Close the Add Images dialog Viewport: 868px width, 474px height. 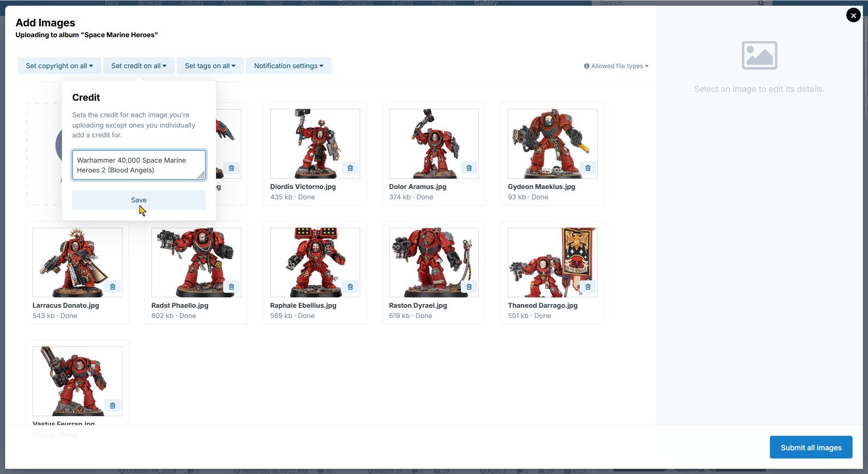853,15
